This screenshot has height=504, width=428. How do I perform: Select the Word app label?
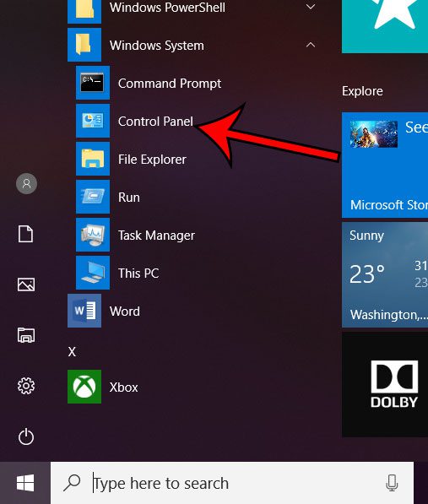125,311
